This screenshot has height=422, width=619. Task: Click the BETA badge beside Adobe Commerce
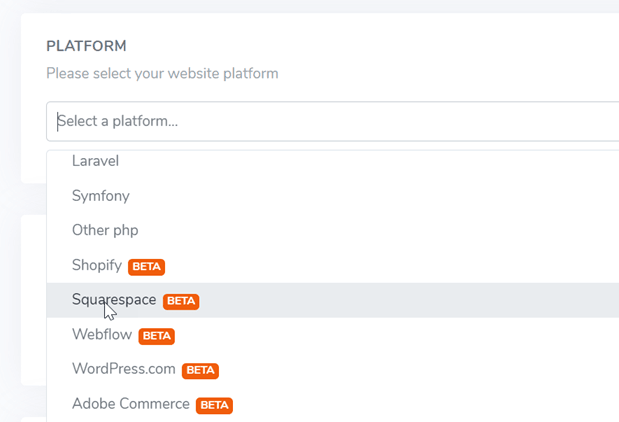214,405
